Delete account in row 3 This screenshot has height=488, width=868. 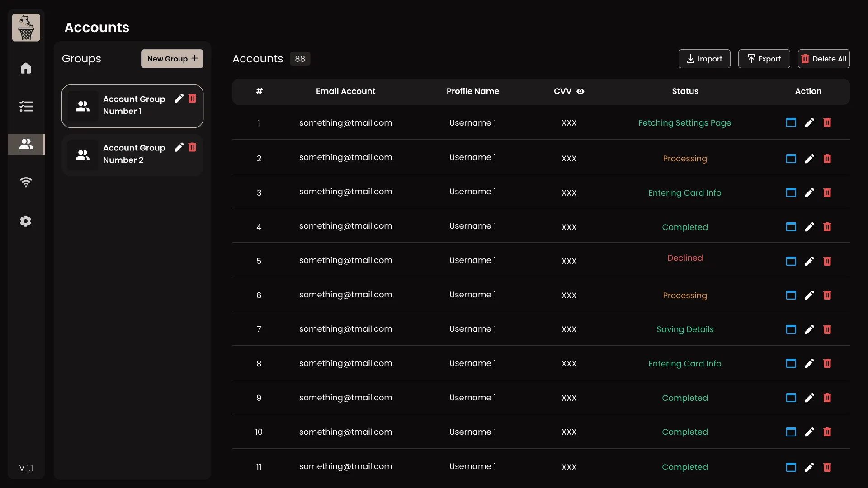coord(827,192)
